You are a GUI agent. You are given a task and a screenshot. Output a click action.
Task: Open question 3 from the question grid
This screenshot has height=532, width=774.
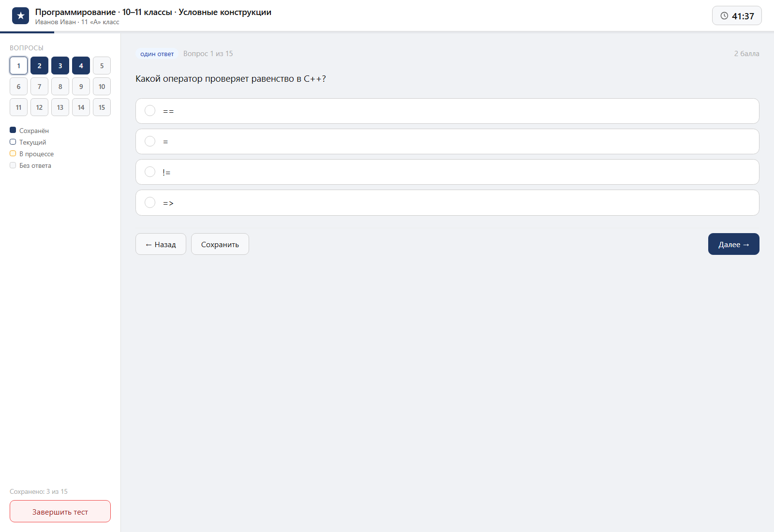coord(60,66)
